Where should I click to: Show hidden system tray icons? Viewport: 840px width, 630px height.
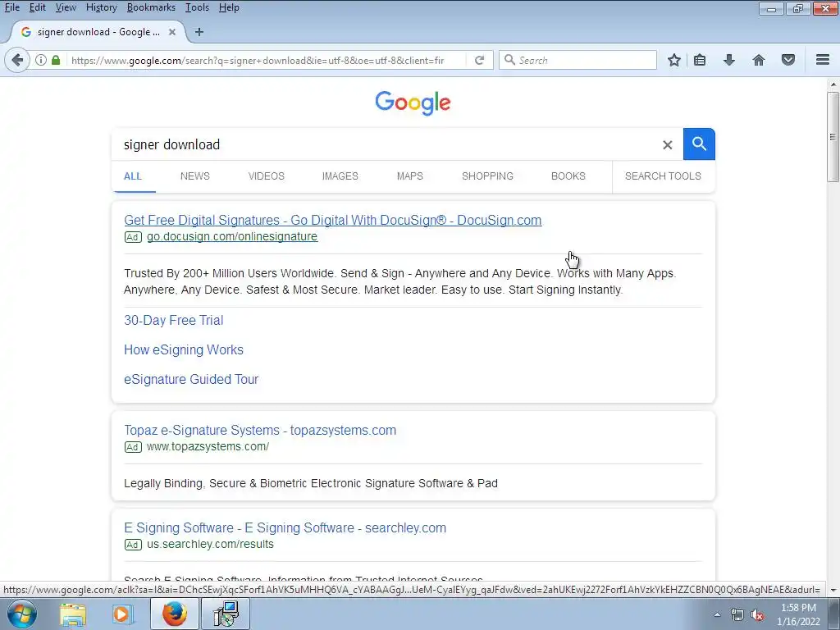tap(717, 614)
